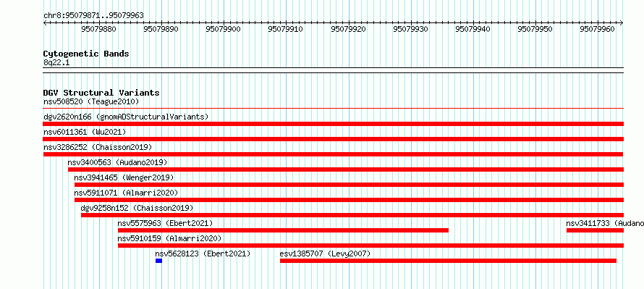The height and width of the screenshot is (289, 644).
Task: Open nsv5628123 (Ebert2021) label
Action: [x=203, y=254]
